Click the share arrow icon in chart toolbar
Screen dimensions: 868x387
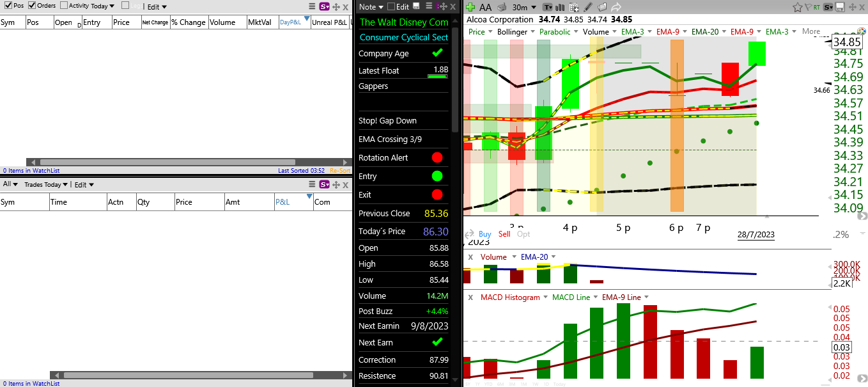coord(616,7)
